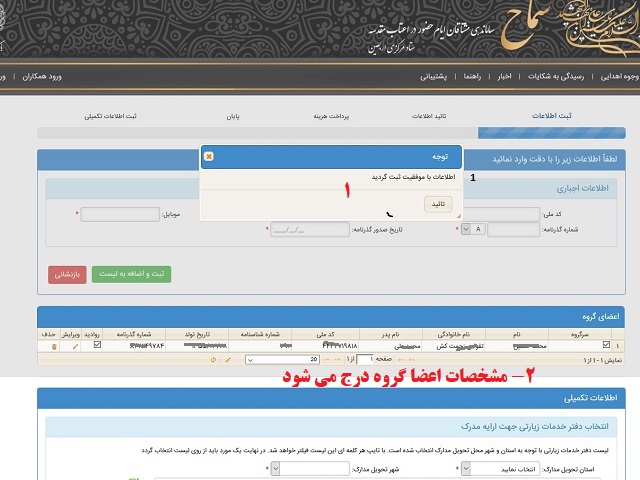Open the شهر تحویل مدارک dropdown
This screenshot has height=480, width=640.
pos(310,469)
